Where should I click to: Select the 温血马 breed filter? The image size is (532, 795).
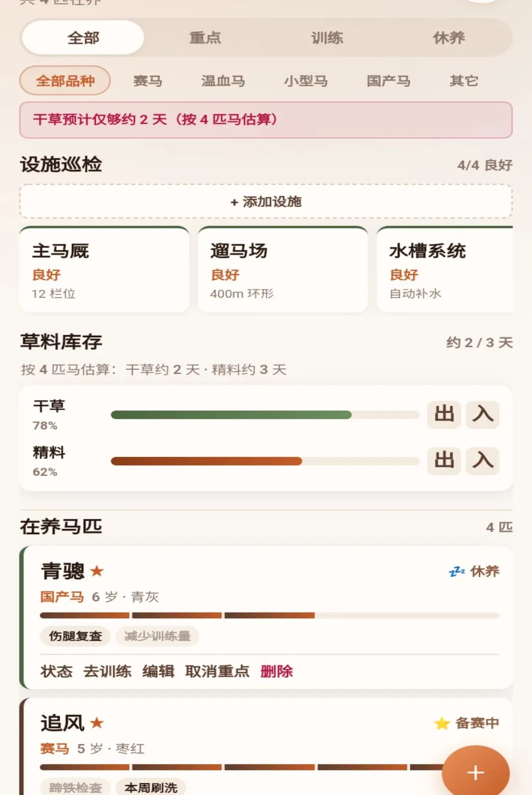(223, 80)
